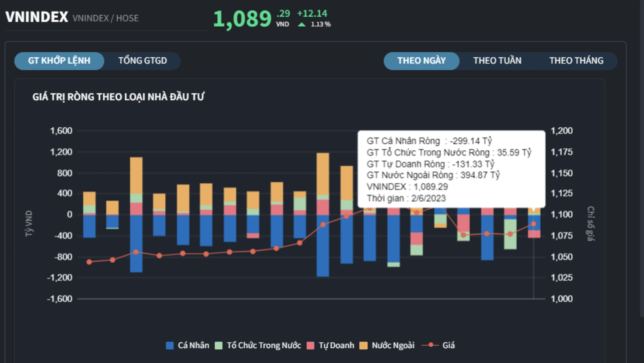Click the first data point on price line

89,262
